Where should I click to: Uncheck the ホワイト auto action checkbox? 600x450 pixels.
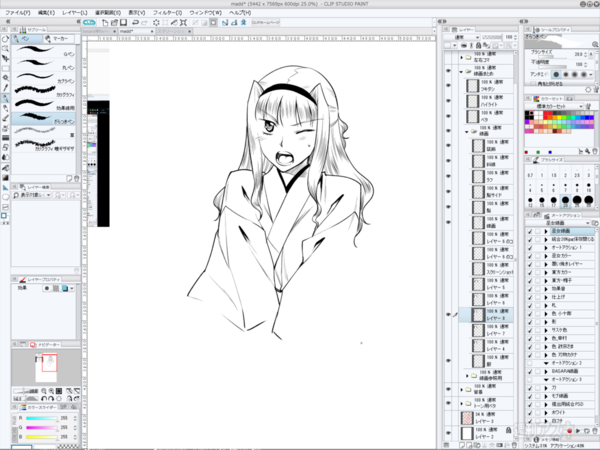pyautogui.click(x=530, y=412)
